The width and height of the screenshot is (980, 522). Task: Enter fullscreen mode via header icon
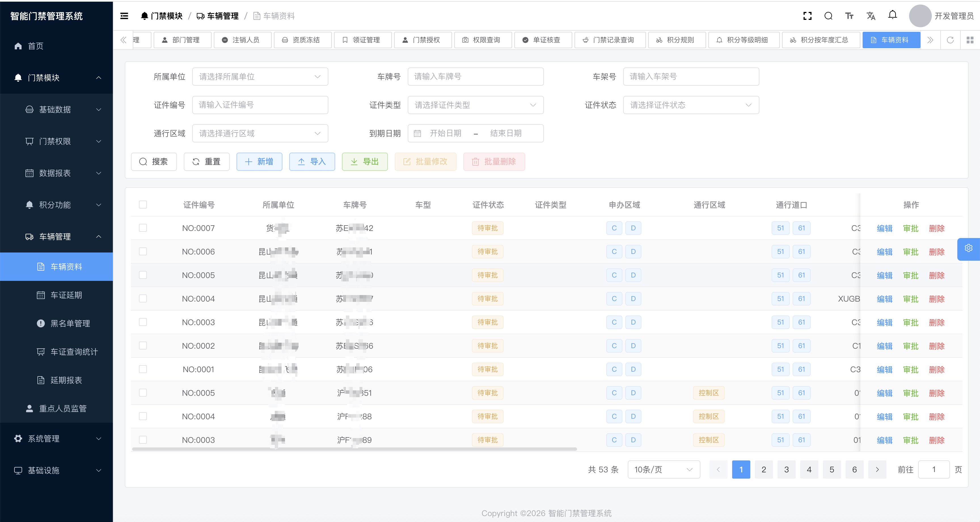point(807,16)
